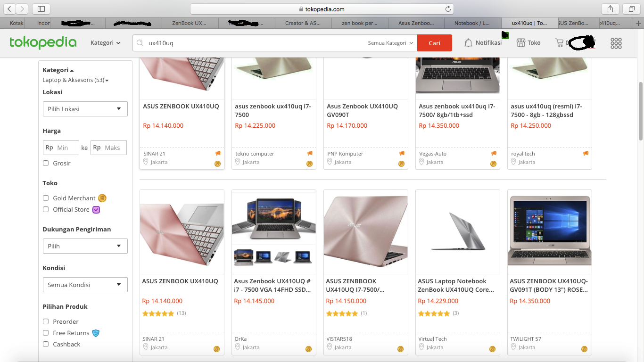Reload the tokopedia.com page
This screenshot has width=644, height=362.
(448, 9)
